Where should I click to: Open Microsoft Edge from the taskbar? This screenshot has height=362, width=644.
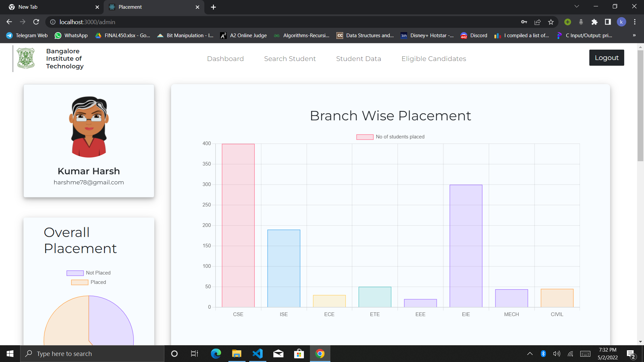click(216, 353)
